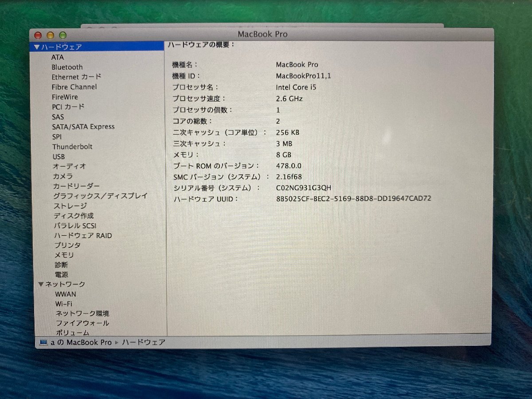Open ストレージ entry

[x=70, y=206]
